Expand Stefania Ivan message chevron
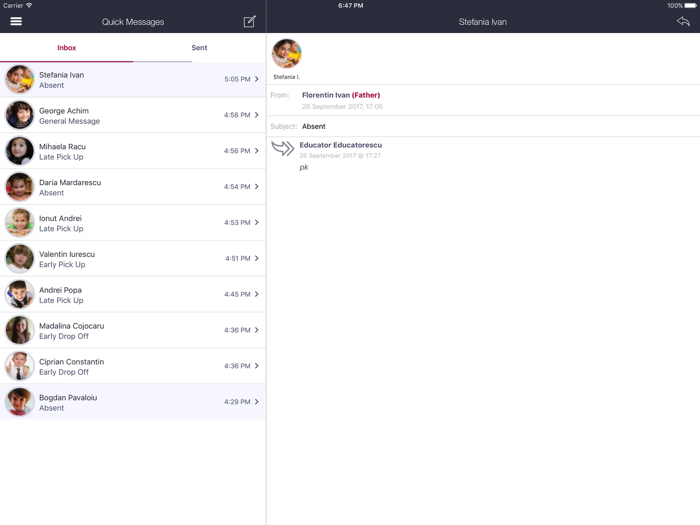 click(x=257, y=79)
